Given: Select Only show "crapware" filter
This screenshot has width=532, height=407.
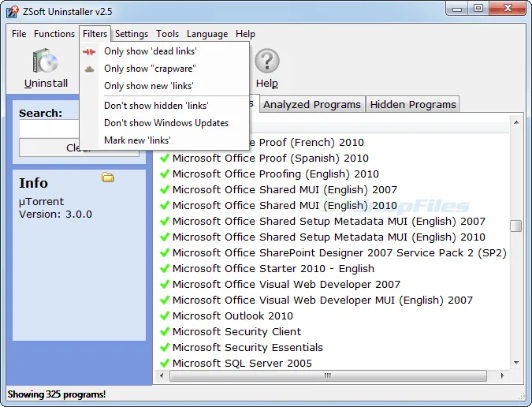Looking at the screenshot, I should 165,69.
